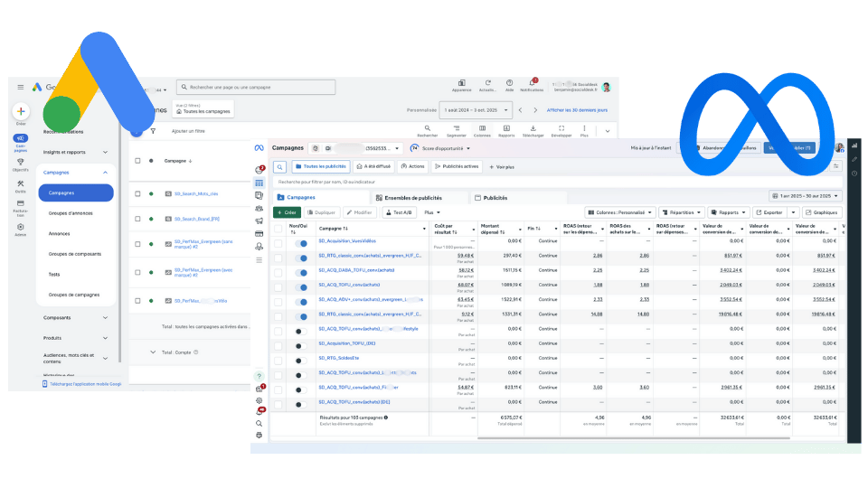Open Facturation icon in Google Ads sidebar

(x=21, y=203)
